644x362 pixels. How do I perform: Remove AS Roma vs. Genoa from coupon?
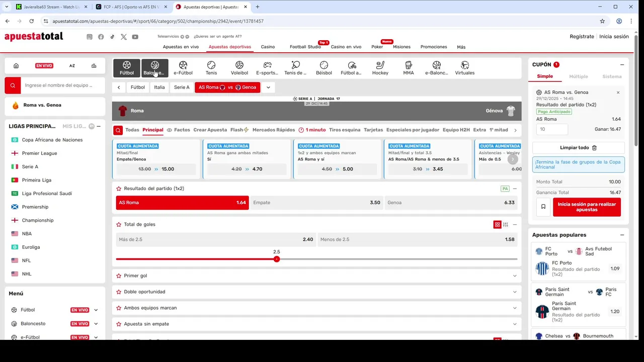[x=618, y=93]
